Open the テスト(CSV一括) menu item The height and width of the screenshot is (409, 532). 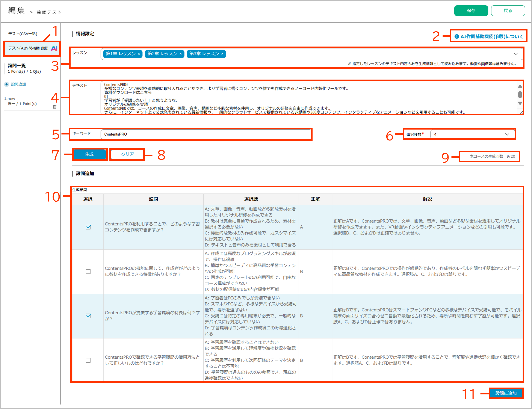(23, 34)
